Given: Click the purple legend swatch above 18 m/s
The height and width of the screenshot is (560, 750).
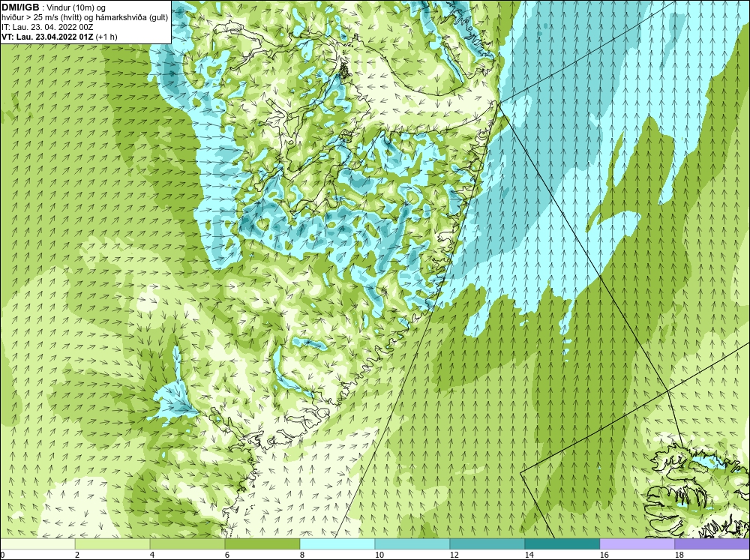Looking at the screenshot, I should click(712, 544).
